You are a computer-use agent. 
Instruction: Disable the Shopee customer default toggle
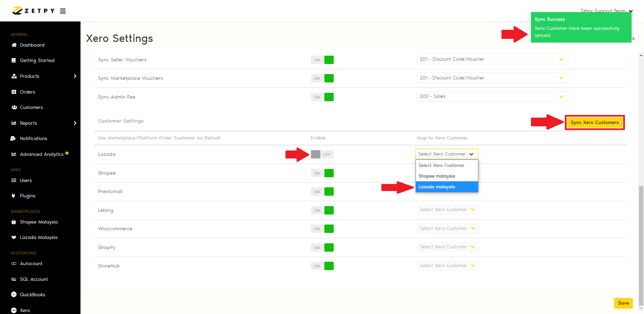click(322, 173)
